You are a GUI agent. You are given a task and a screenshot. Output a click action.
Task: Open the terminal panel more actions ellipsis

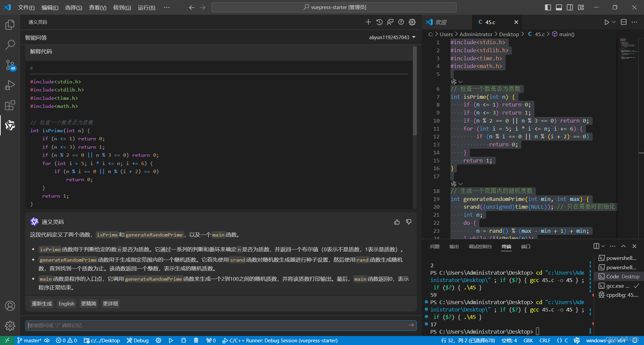[612, 246]
